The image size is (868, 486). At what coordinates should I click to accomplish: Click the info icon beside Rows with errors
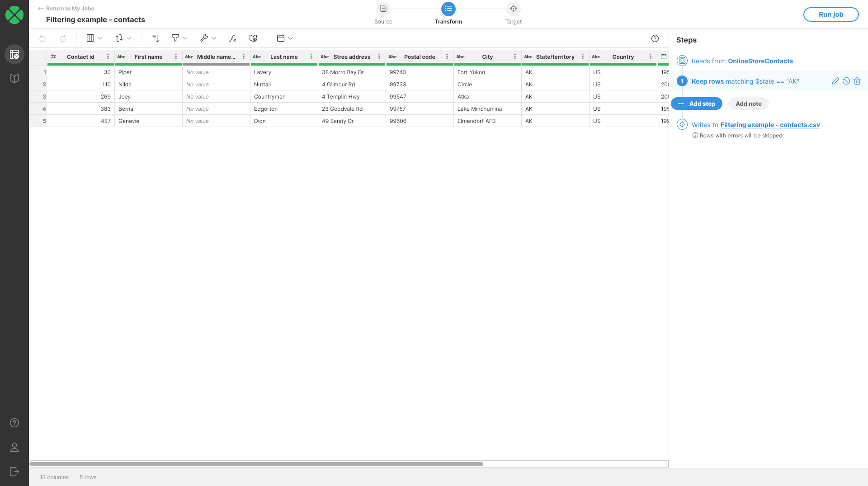(695, 135)
